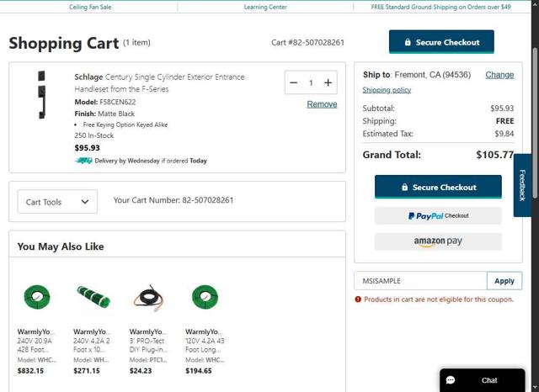Click the coupon code input field
The width and height of the screenshot is (539, 392).
point(420,281)
